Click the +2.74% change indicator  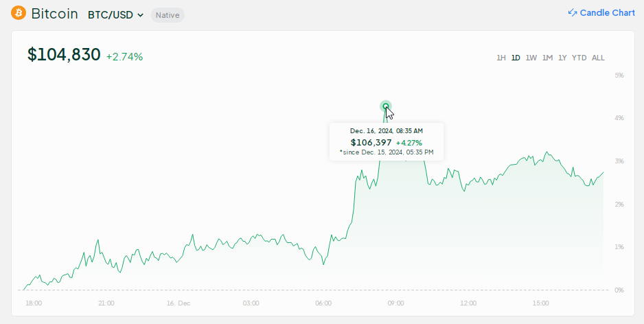point(124,57)
